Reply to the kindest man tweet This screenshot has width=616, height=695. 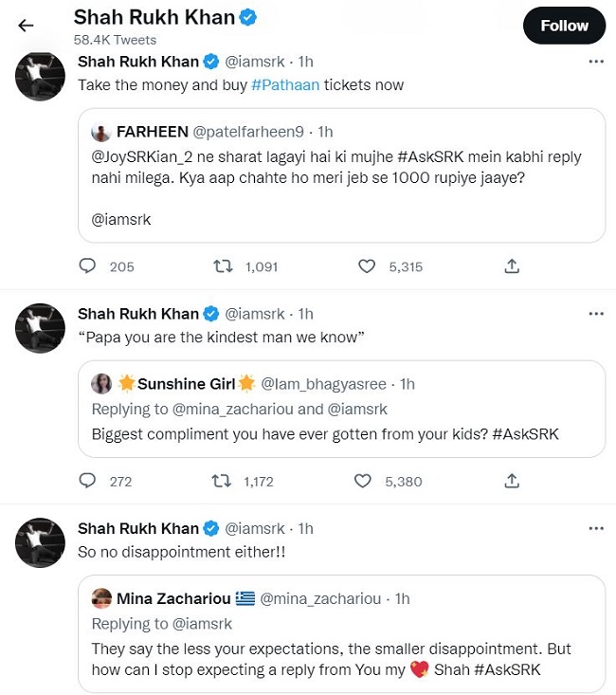88,481
